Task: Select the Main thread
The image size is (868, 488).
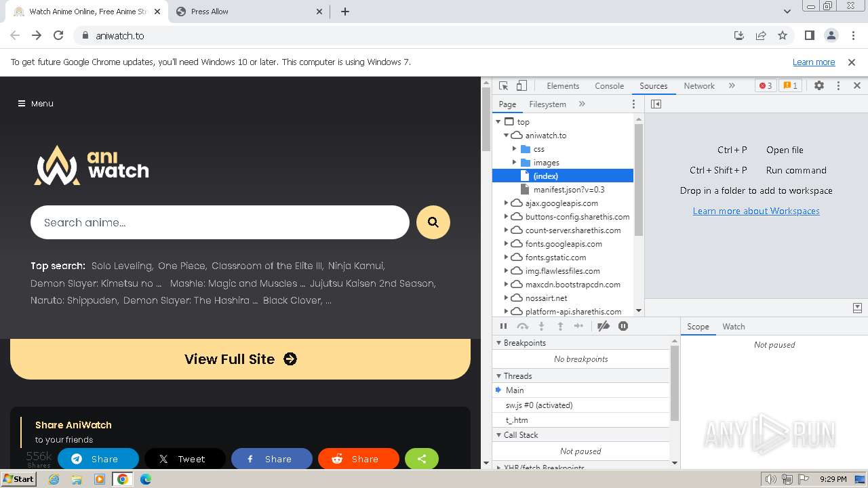Action: coord(581,390)
